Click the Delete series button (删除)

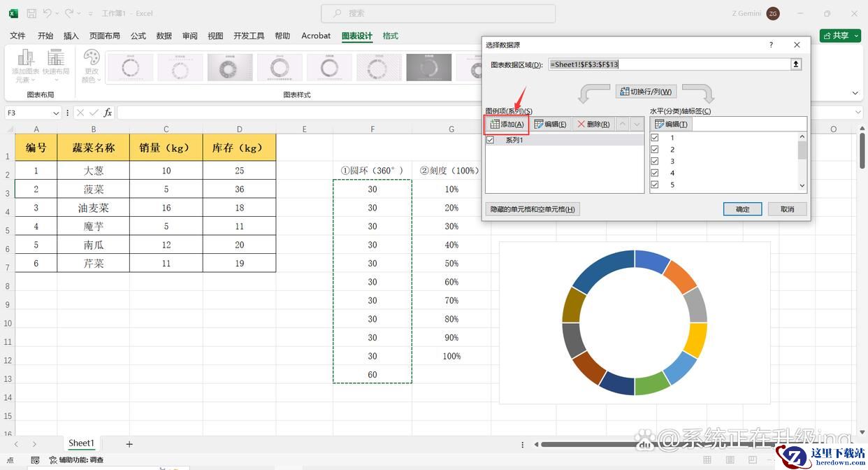pos(593,124)
